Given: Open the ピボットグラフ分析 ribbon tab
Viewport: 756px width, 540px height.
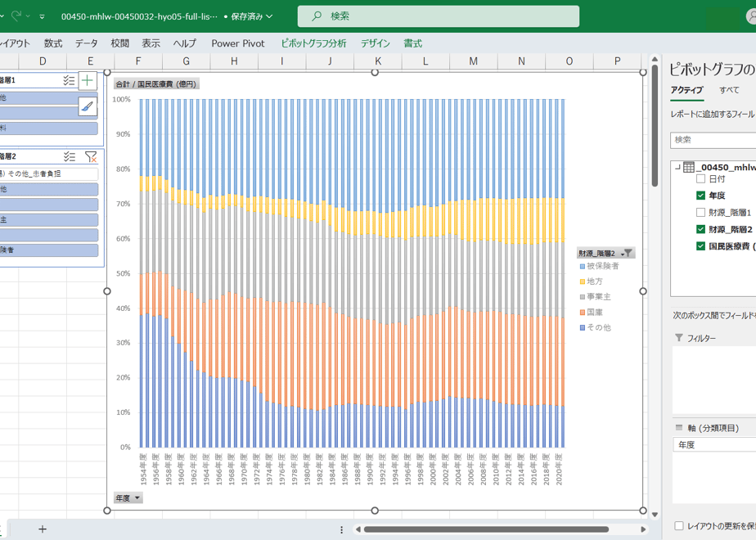Looking at the screenshot, I should click(314, 43).
